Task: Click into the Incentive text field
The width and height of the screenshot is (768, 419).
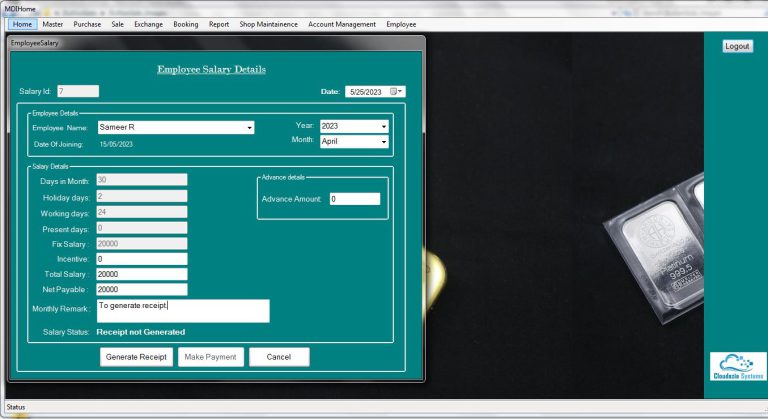Action: pos(142,259)
